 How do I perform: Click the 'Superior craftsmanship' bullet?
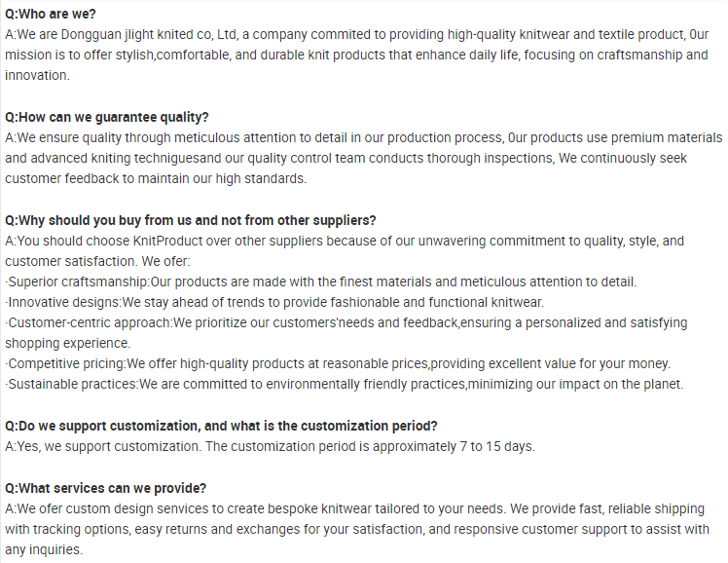(x=77, y=281)
